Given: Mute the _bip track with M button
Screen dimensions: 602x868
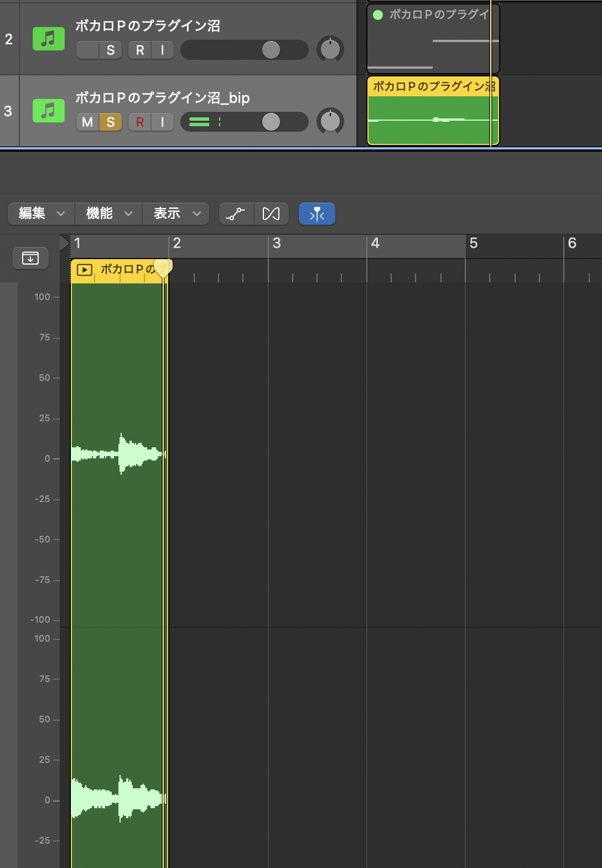Looking at the screenshot, I should (87, 122).
